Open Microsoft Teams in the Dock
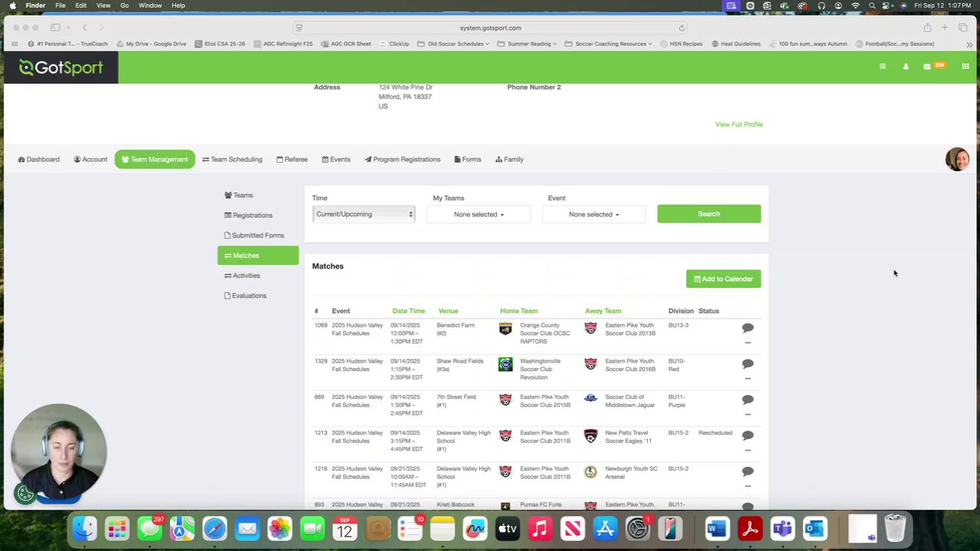This screenshot has height=551, width=980. coord(782,528)
